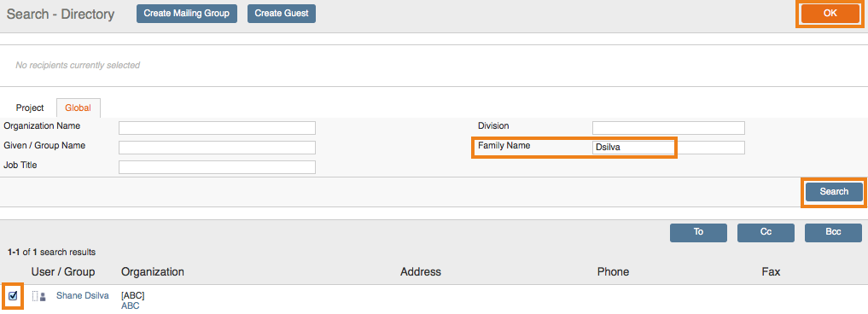Screen dimensions: 868x314
Task: Uncheck the Shane Dsilva result checkbox
Action: [14, 296]
